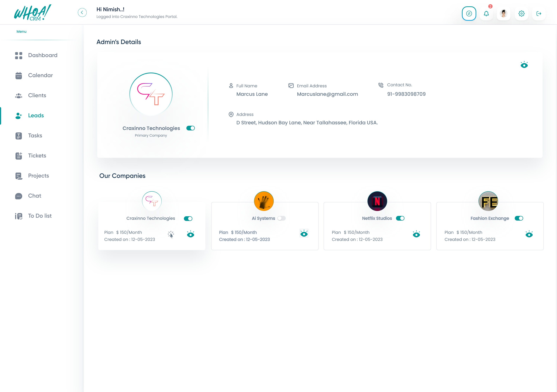Click contact number 91-9983098709
The image size is (557, 392).
[x=406, y=94]
